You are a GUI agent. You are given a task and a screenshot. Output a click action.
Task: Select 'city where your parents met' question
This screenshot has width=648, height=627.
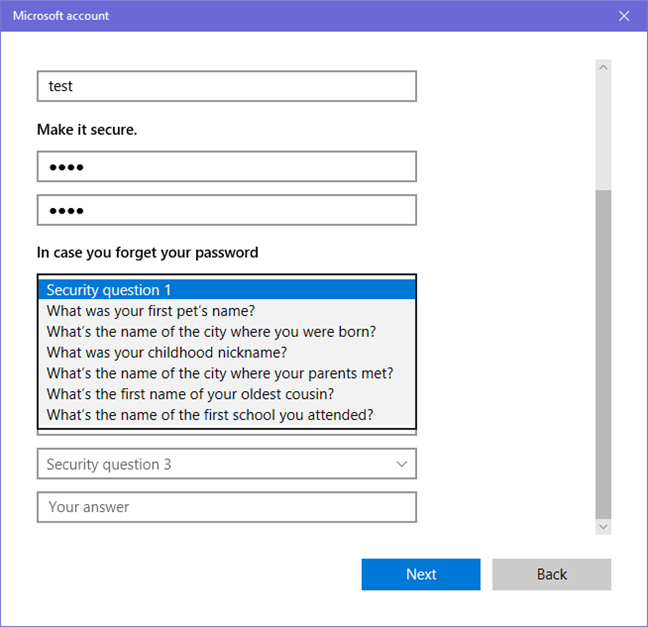tap(227, 373)
